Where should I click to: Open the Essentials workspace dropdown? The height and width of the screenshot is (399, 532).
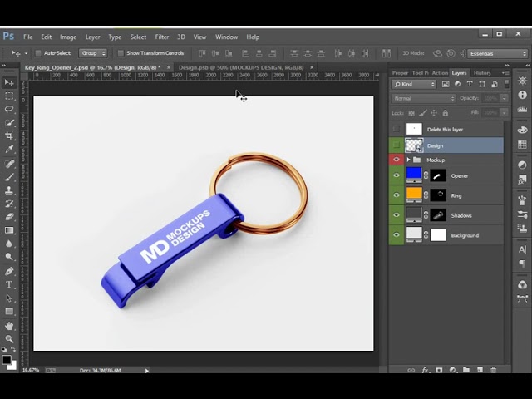coord(497,53)
